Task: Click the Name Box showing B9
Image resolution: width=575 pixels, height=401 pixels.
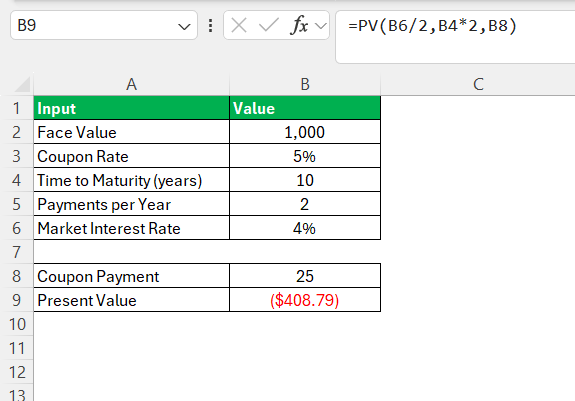Action: [x=104, y=25]
